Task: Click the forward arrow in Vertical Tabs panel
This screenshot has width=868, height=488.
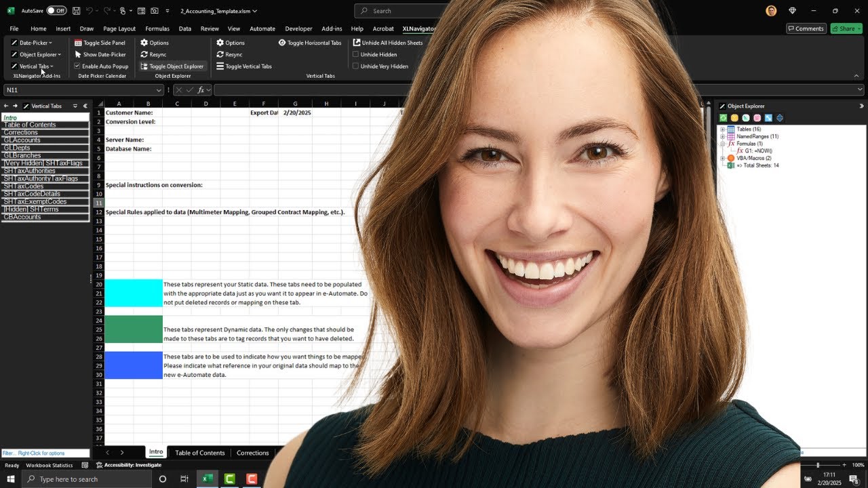Action: (15, 106)
